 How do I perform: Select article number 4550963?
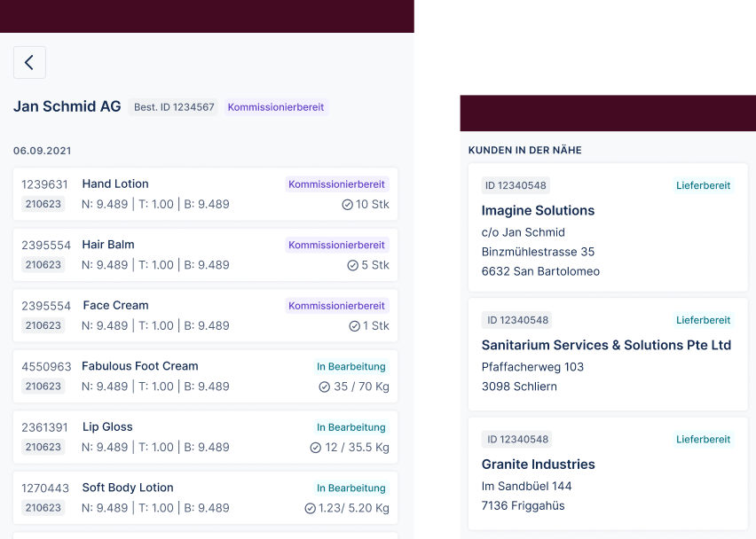point(46,366)
